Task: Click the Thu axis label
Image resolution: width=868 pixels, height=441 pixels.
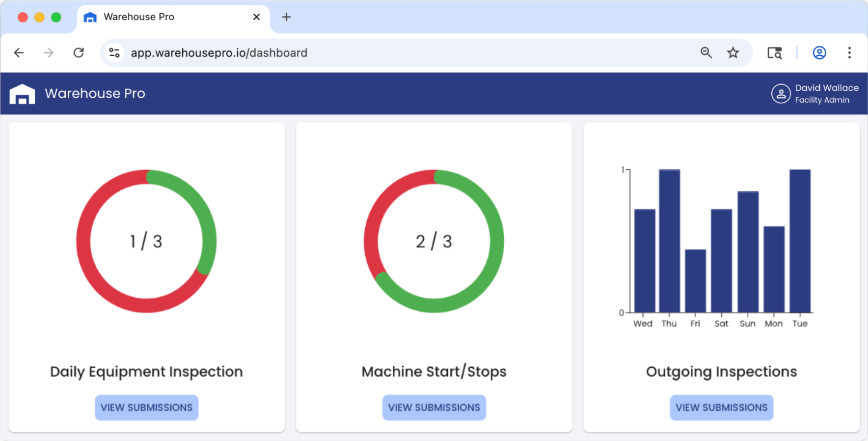Action: 669,324
